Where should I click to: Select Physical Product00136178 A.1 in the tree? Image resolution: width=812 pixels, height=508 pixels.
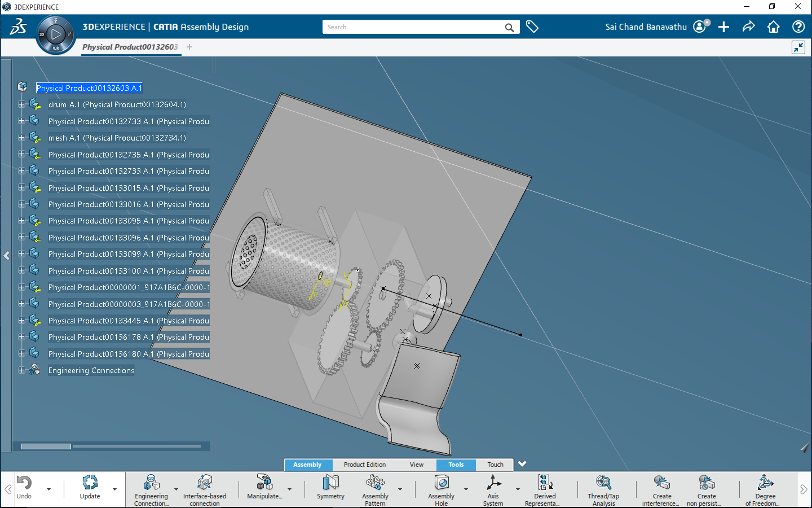tap(129, 337)
